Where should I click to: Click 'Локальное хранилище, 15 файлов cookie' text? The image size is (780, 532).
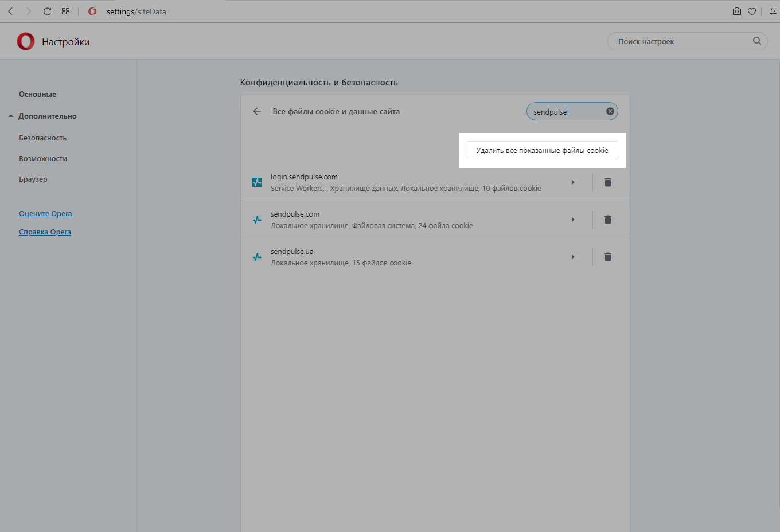(x=341, y=263)
